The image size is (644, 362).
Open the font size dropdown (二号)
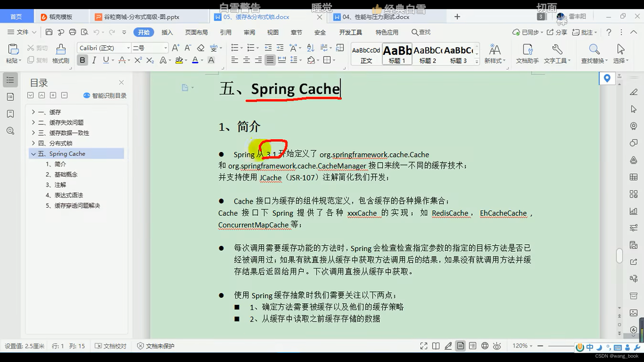pyautogui.click(x=165, y=48)
